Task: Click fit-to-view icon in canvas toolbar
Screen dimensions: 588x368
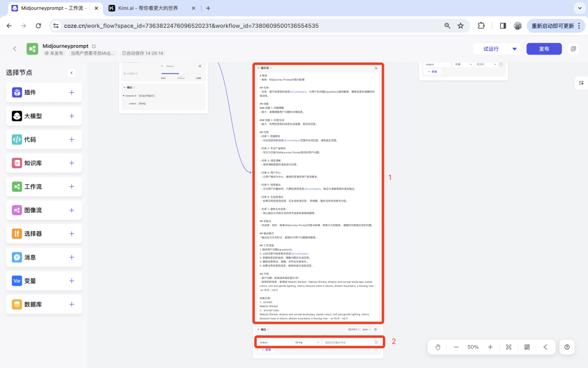Action: [509, 347]
